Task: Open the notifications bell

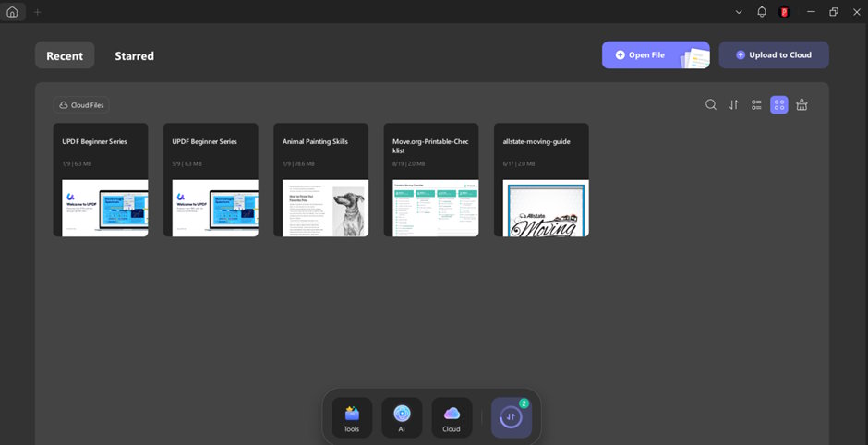Action: click(762, 12)
